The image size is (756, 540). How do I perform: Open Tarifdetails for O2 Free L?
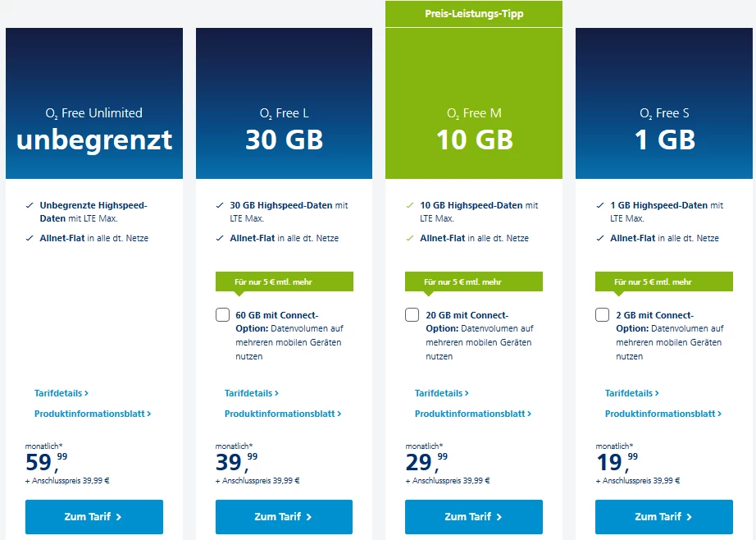pos(252,393)
